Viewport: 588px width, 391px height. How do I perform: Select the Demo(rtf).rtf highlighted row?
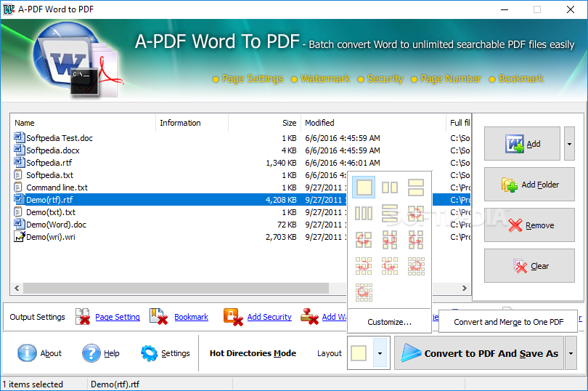[x=179, y=199]
